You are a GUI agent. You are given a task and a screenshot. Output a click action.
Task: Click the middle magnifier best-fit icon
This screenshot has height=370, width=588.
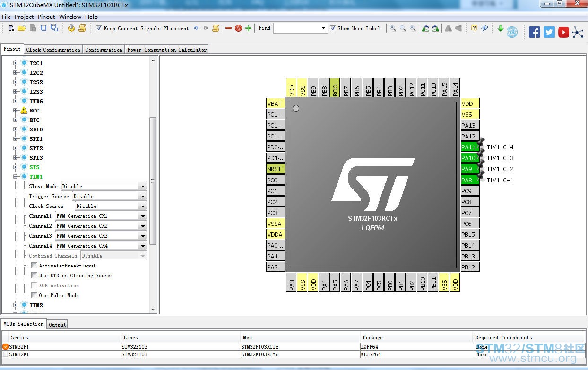click(x=403, y=28)
